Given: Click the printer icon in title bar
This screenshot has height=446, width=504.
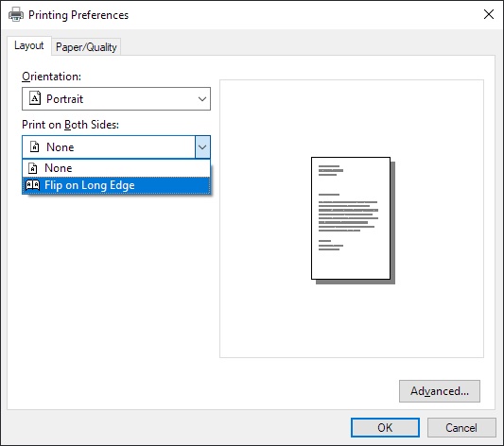Looking at the screenshot, I should click(x=16, y=14).
